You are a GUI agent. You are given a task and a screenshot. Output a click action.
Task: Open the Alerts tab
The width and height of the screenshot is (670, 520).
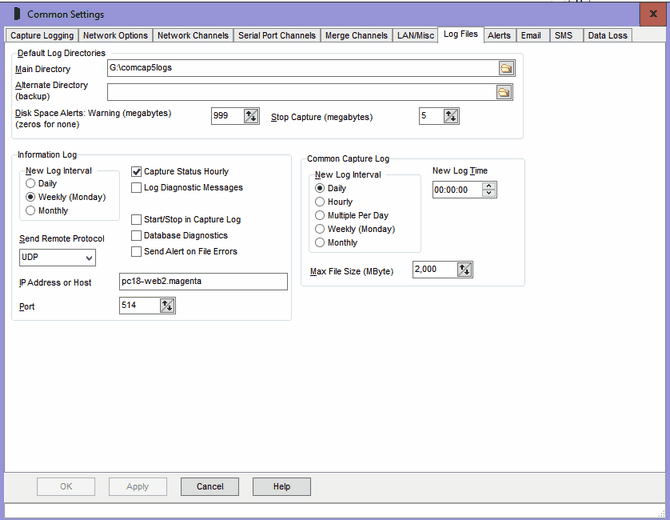[499, 35]
